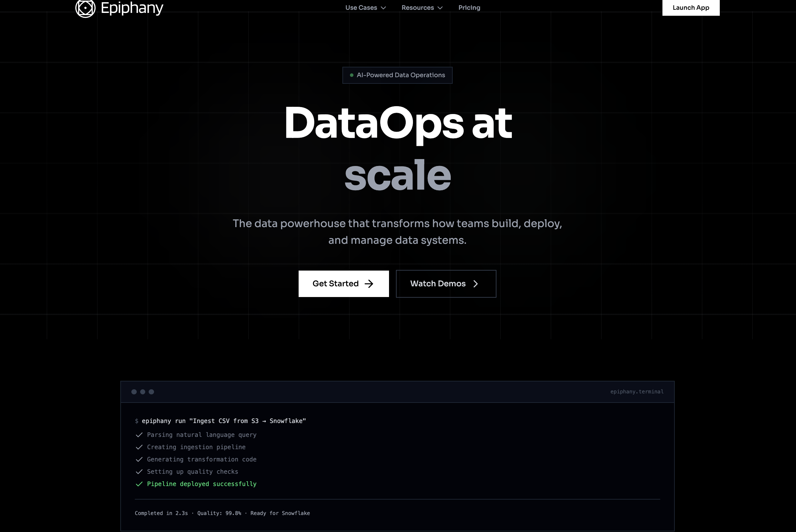
Task: Click the arrow icon in Get Started
Action: click(x=369, y=284)
